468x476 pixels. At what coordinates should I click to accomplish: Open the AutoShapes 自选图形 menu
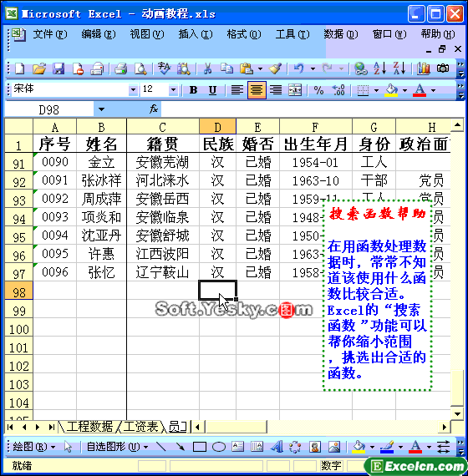click(x=118, y=447)
